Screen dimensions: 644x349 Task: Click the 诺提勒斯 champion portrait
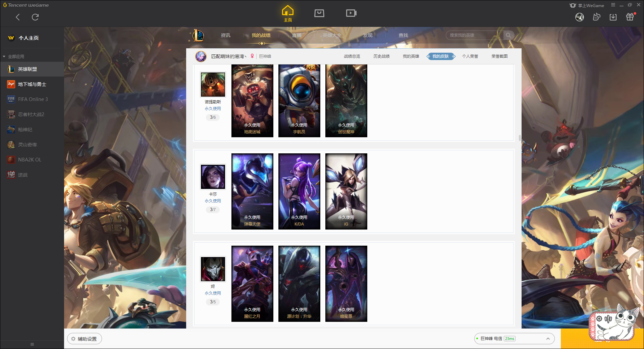coord(213,85)
